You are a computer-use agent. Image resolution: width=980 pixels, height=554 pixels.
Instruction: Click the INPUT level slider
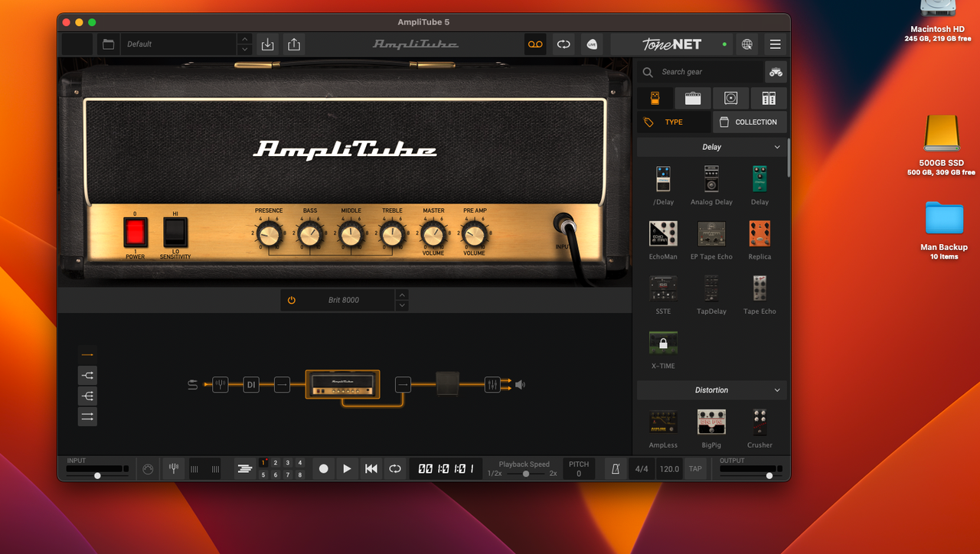[x=97, y=475]
